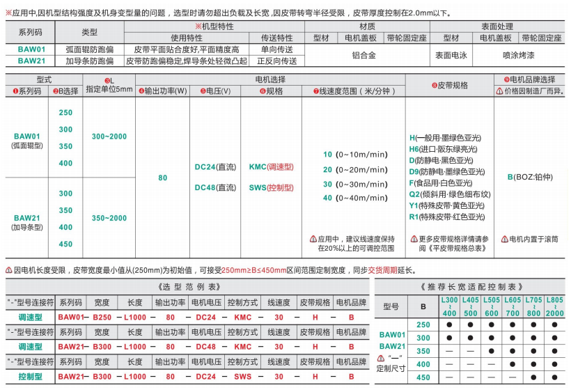Image resolution: width=571 pixels, height=392 pixels.
Task: Click the 《平皮带规格总表》 reference text
Action: [x=449, y=248]
